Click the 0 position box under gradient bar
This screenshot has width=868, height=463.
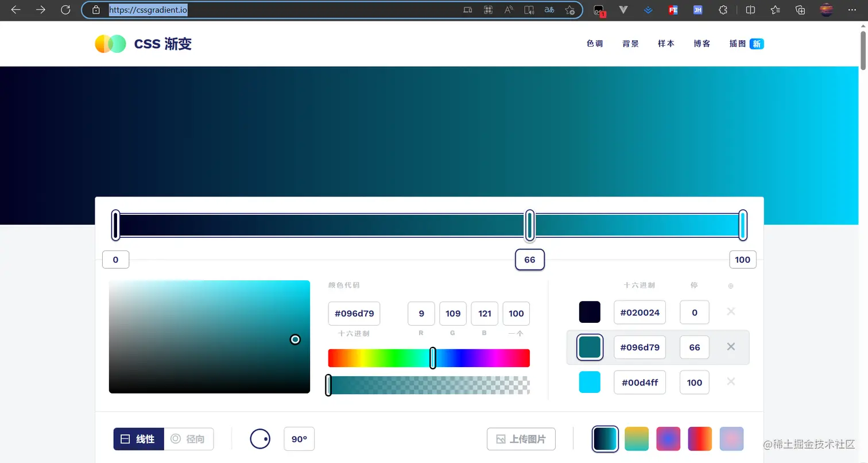115,260
